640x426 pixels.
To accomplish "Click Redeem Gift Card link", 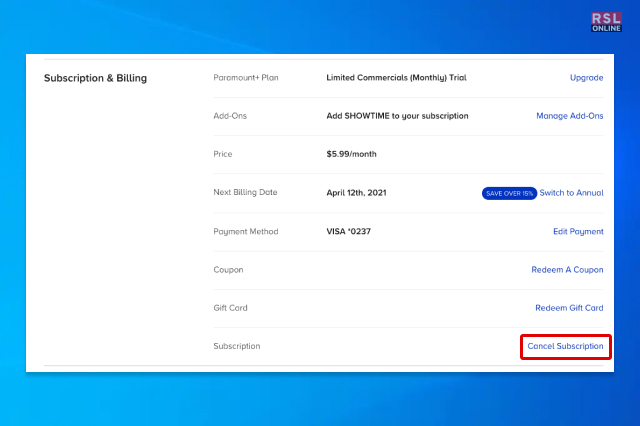I will coord(569,308).
